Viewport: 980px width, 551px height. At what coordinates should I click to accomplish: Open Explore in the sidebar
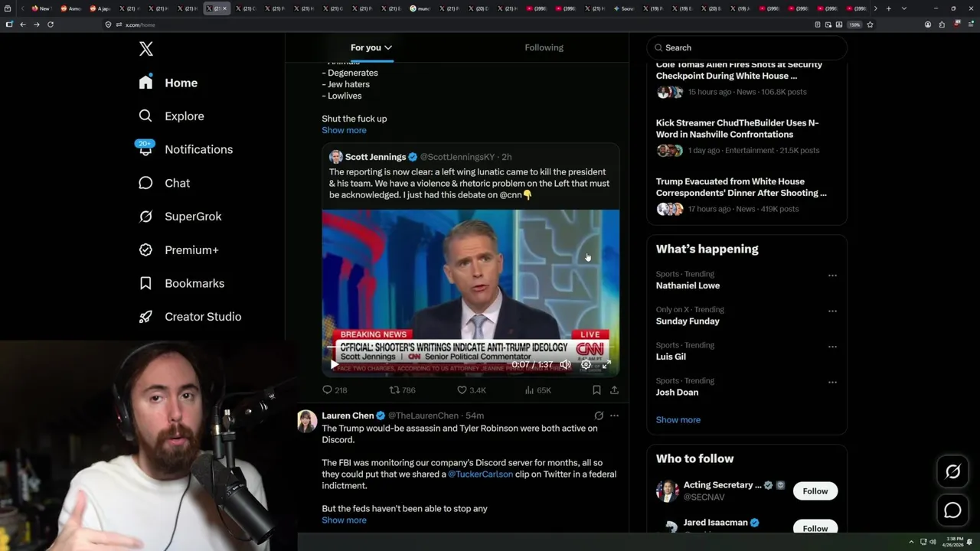click(171, 116)
